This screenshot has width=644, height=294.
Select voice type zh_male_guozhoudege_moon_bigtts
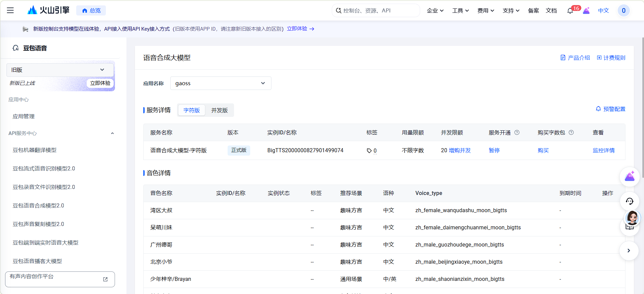(460, 244)
